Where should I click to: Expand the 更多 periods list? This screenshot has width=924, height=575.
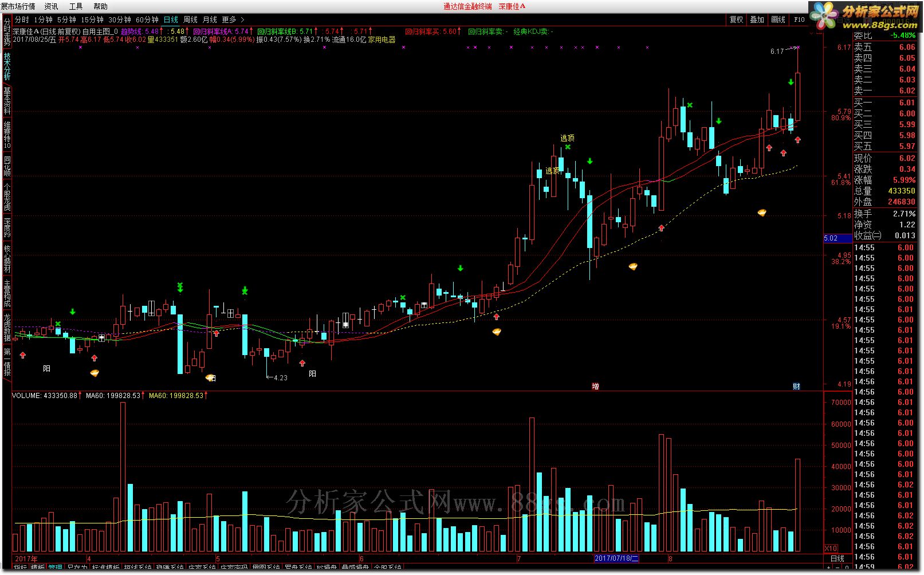(233, 19)
